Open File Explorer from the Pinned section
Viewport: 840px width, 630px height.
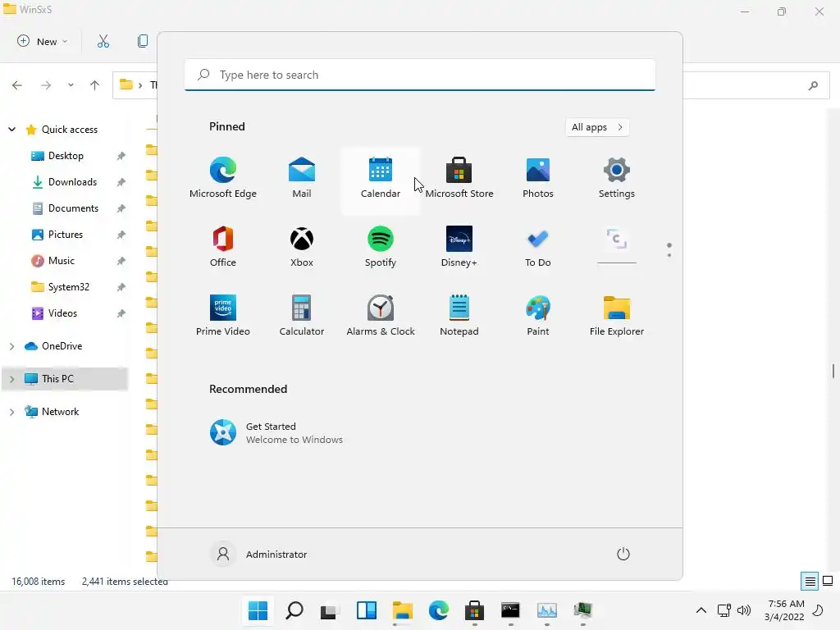click(x=617, y=316)
